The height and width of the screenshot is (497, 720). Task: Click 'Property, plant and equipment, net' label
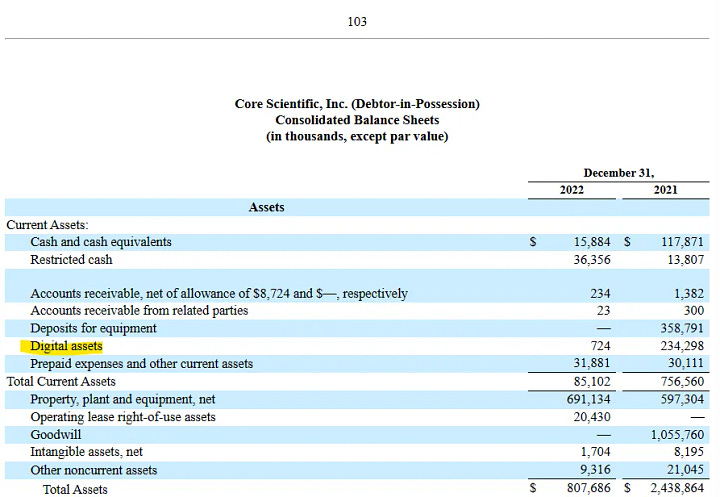tap(123, 400)
